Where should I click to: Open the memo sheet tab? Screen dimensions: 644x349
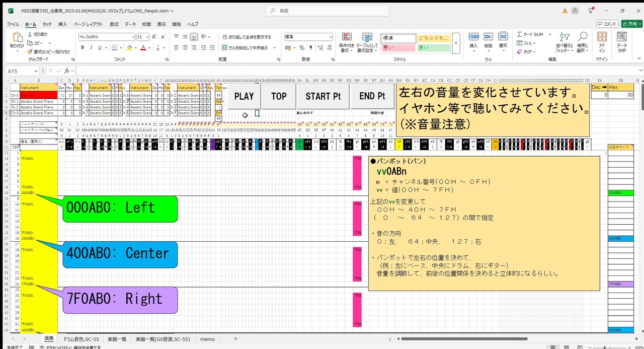pos(207,339)
